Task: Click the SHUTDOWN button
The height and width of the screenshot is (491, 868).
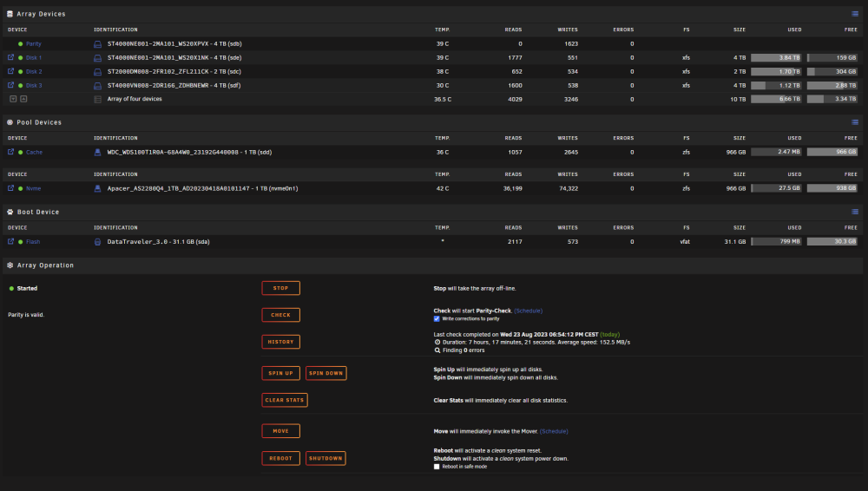Action: click(325, 458)
